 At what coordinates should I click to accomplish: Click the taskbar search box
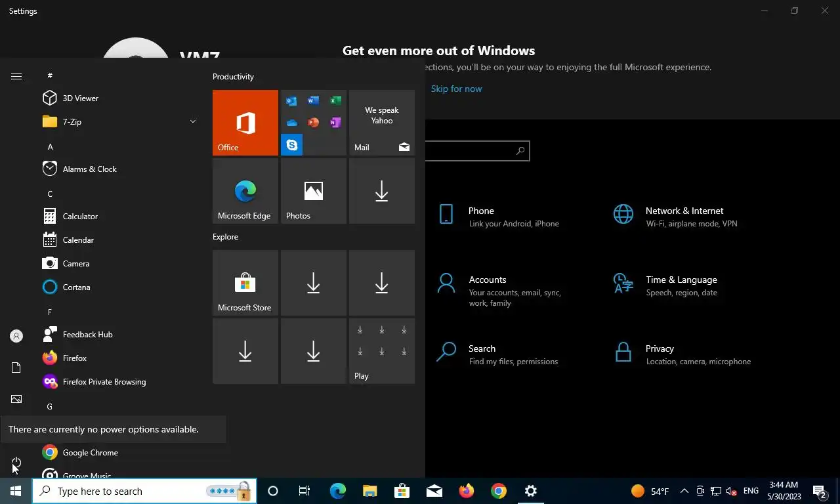tap(144, 491)
